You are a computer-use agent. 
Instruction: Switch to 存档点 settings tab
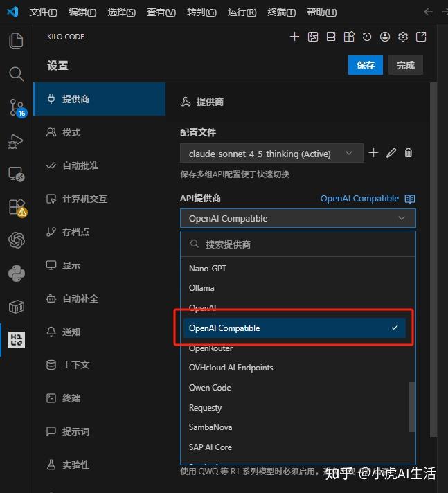coord(99,232)
